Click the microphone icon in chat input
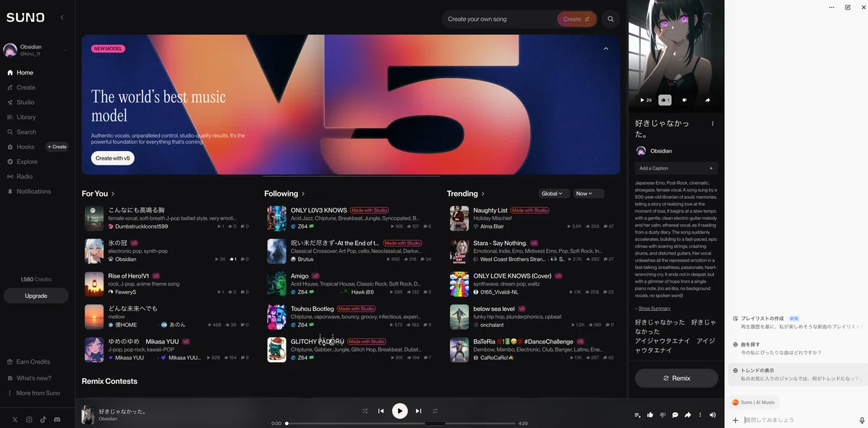Screen dimensions: 868x428 861,420
